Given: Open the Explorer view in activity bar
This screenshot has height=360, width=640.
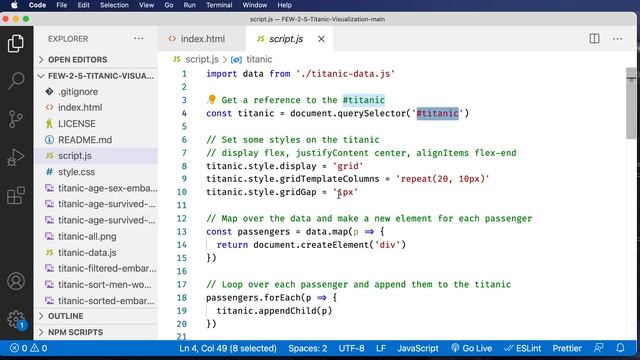Looking at the screenshot, I should 16,43.
